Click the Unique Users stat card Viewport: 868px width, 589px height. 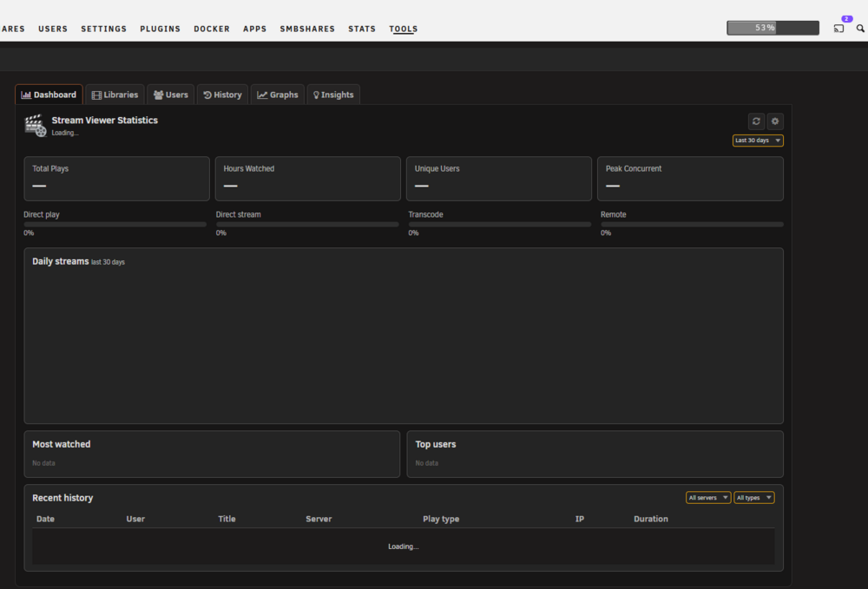click(499, 179)
